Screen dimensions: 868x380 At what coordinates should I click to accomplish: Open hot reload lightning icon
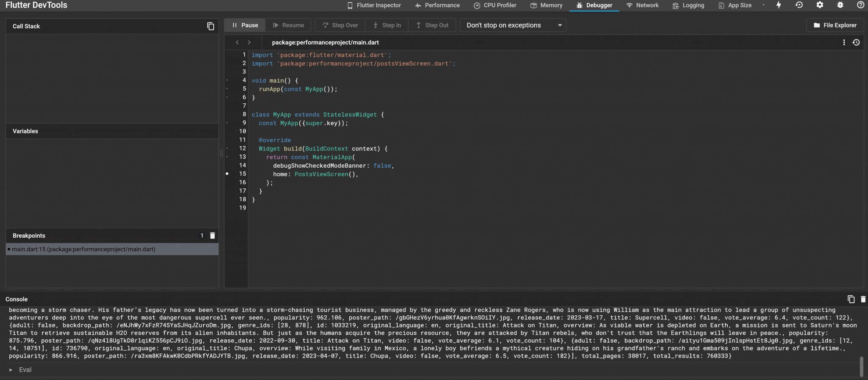click(779, 5)
